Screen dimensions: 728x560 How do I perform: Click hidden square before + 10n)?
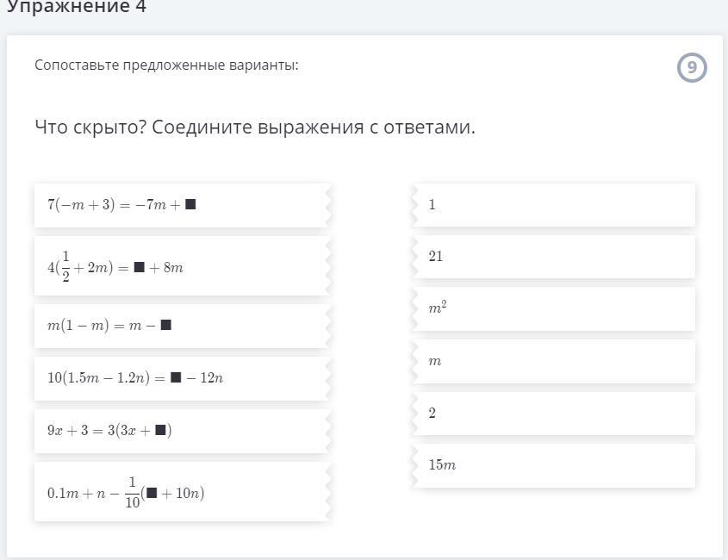tap(152, 492)
